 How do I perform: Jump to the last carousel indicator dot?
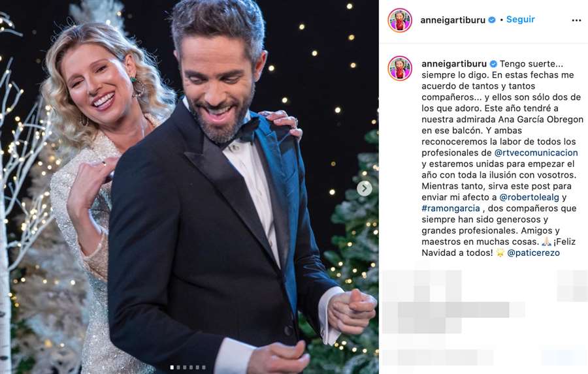pyautogui.click(x=204, y=367)
